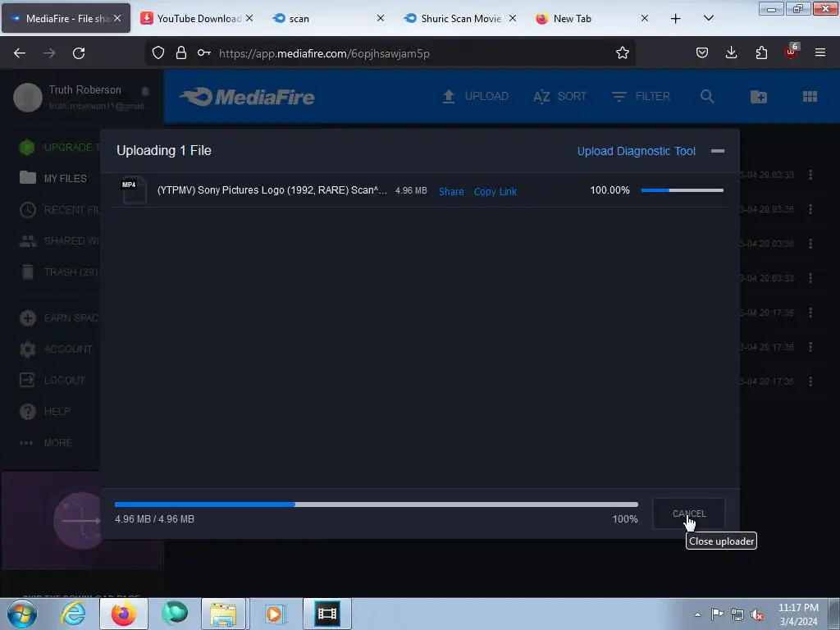Click the Share link for uploaded file
840x630 pixels.
coord(451,191)
